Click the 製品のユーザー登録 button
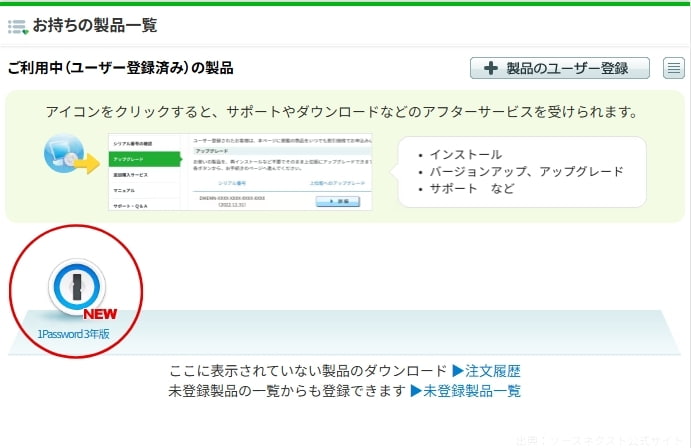This screenshot has height=448, width=691. (x=560, y=68)
